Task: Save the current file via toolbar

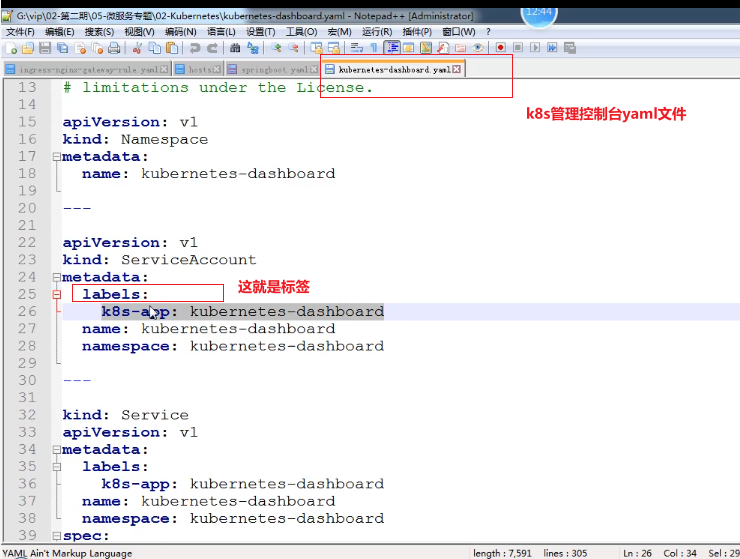Action: [45, 48]
